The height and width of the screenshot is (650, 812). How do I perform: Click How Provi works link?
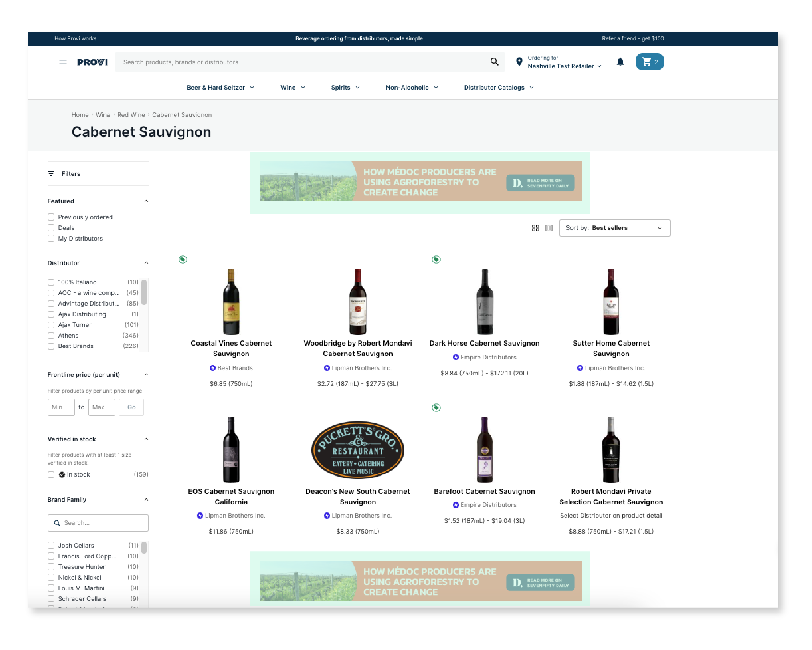tap(75, 38)
